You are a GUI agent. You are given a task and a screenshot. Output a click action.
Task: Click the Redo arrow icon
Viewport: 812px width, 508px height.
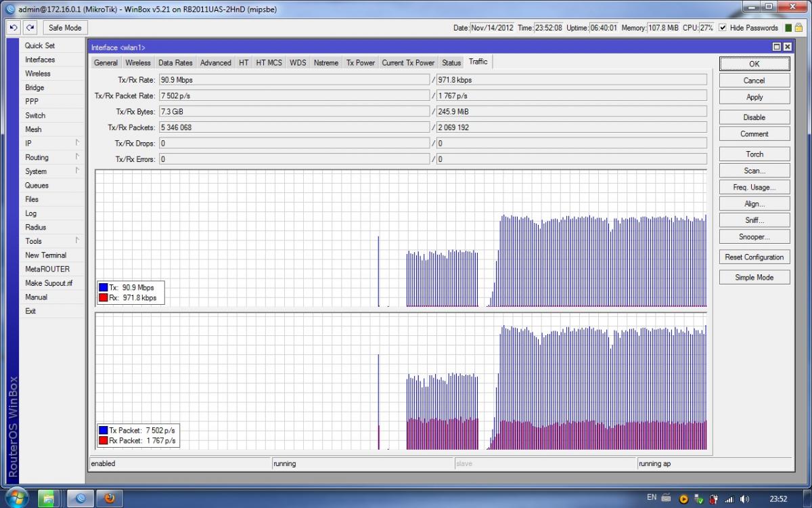pyautogui.click(x=30, y=28)
